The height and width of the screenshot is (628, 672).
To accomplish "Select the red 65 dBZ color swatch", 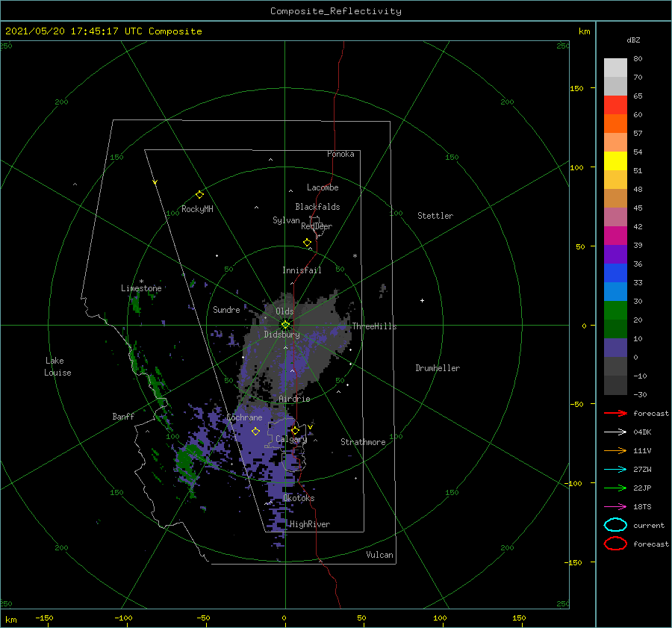I will pos(615,105).
